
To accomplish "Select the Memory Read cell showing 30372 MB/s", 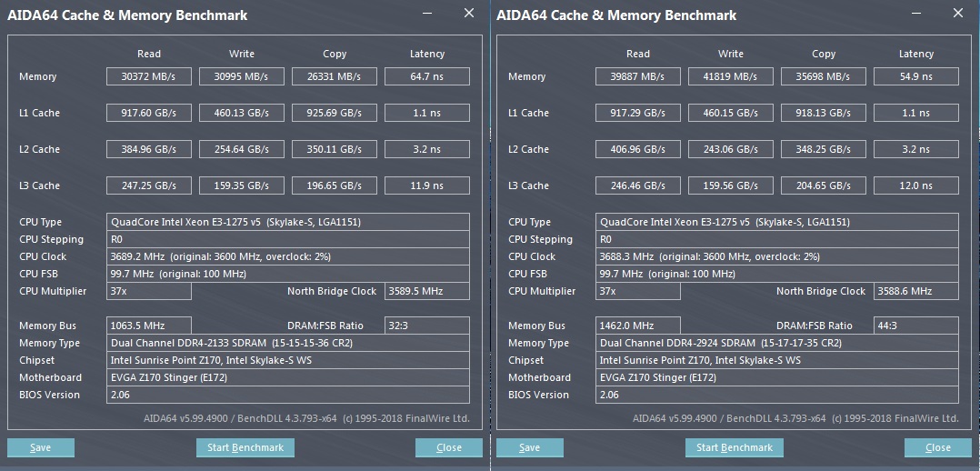I will pyautogui.click(x=149, y=76).
